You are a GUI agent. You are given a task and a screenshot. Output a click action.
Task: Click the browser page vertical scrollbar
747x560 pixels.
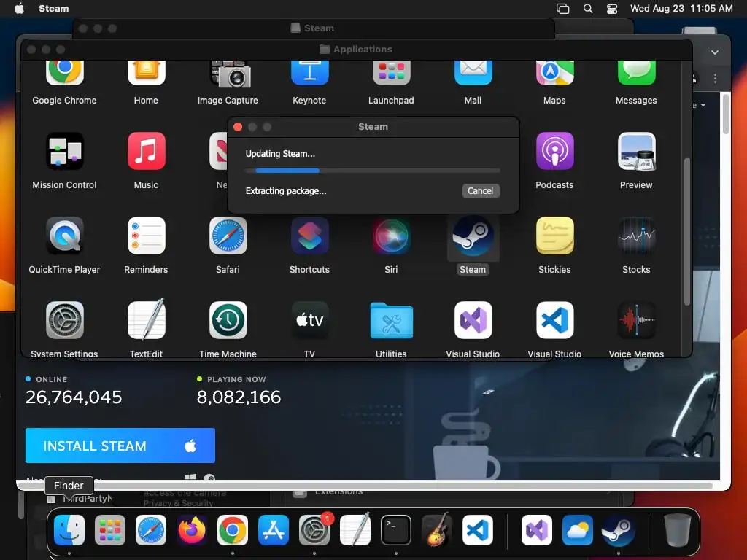coord(726,114)
